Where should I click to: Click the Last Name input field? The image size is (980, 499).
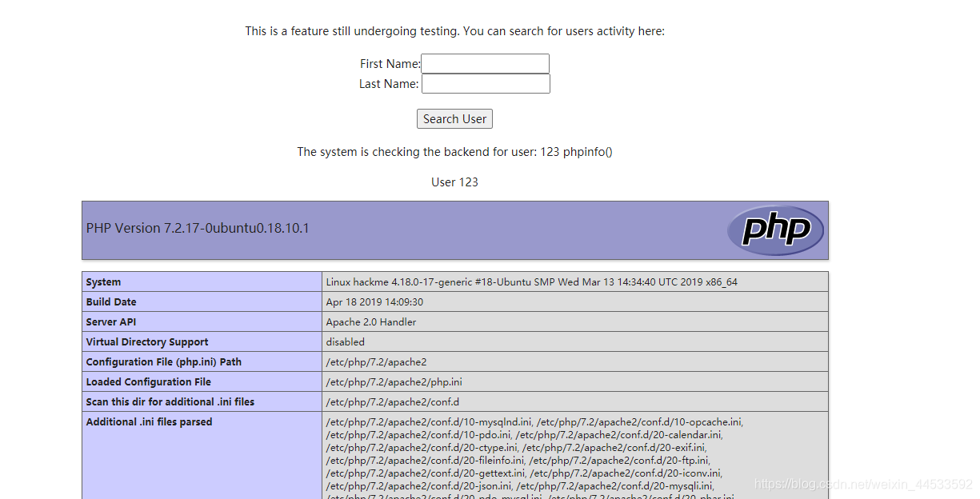486,84
